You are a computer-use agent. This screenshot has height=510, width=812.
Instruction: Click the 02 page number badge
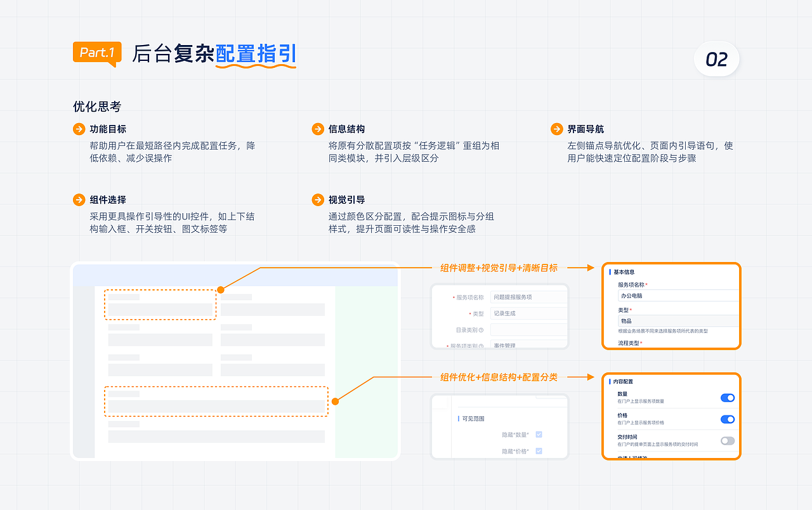coord(716,58)
